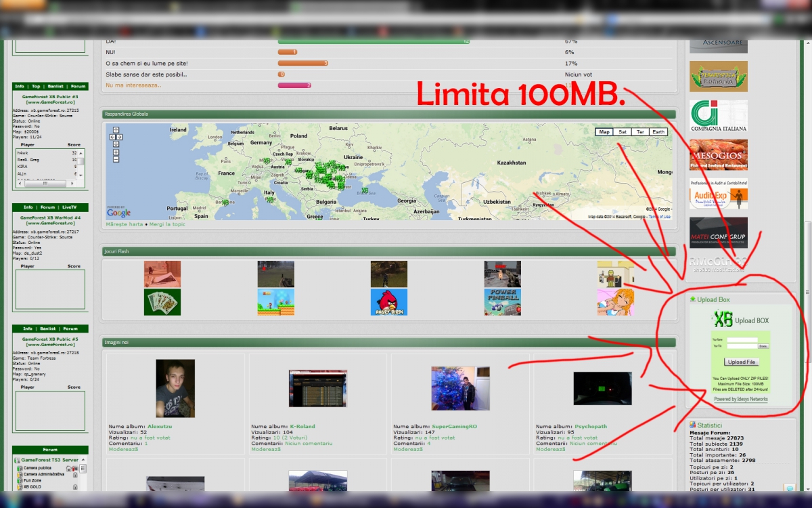Open the SuperGamingRO album link
The width and height of the screenshot is (812, 508).
(454, 427)
